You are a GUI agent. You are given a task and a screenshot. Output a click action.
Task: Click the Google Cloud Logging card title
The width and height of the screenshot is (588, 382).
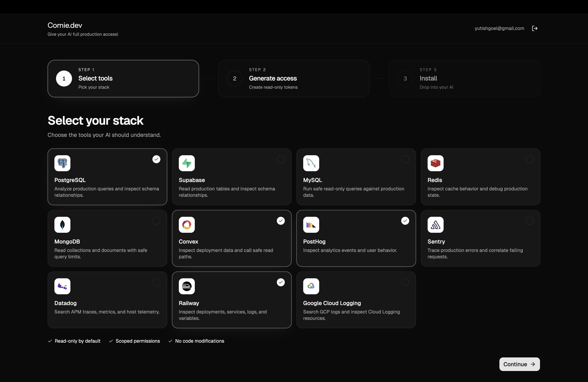point(332,303)
